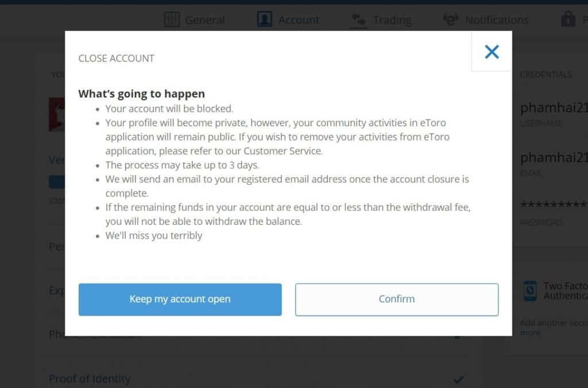Open the Notifications tab icon
The height and width of the screenshot is (388, 588).
(x=450, y=19)
